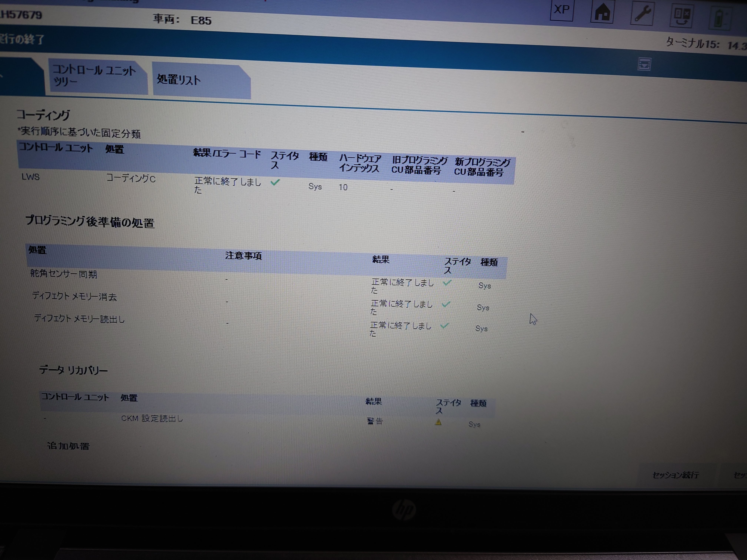Click 旧プログラミング CU部品番号 column header

pos(419,165)
